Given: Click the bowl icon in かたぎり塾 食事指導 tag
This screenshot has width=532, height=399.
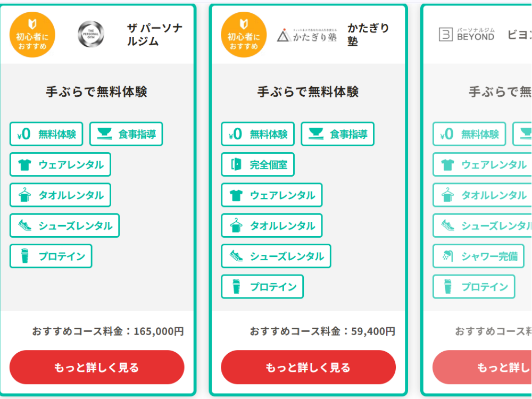Looking at the screenshot, I should [316, 134].
